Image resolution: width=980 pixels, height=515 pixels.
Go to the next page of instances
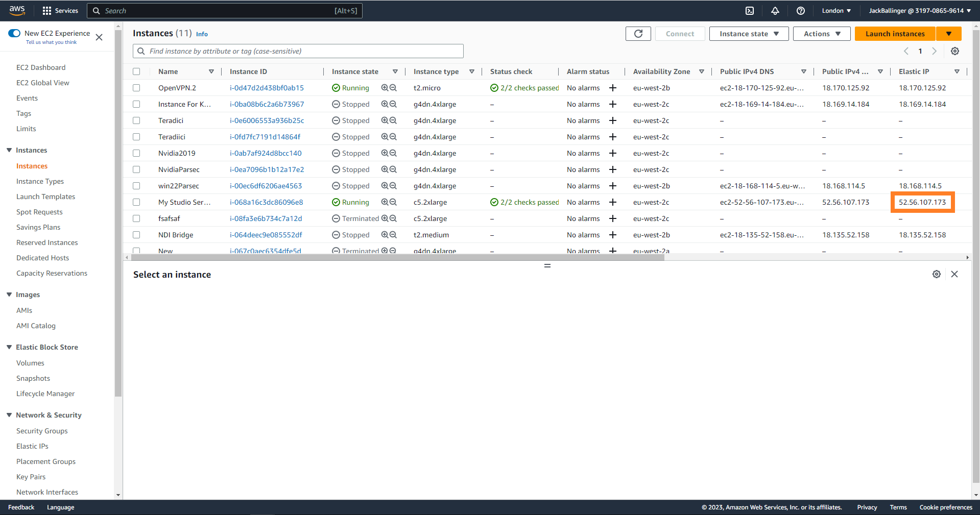point(935,51)
